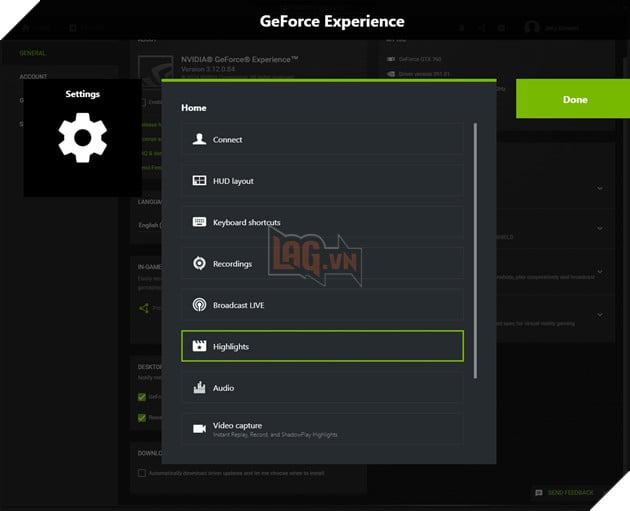Click the Video capture camera icon
630x511 pixels.
[199, 429]
